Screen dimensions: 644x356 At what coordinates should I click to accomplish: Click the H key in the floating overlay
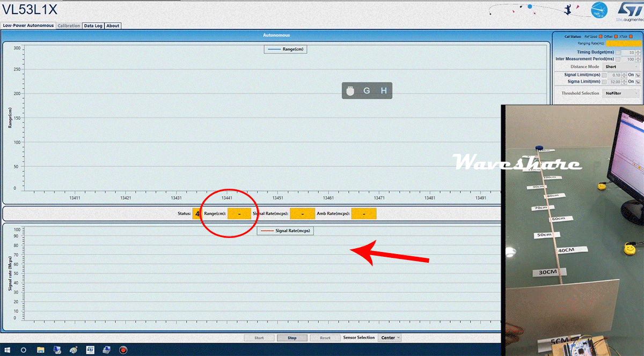tap(384, 91)
